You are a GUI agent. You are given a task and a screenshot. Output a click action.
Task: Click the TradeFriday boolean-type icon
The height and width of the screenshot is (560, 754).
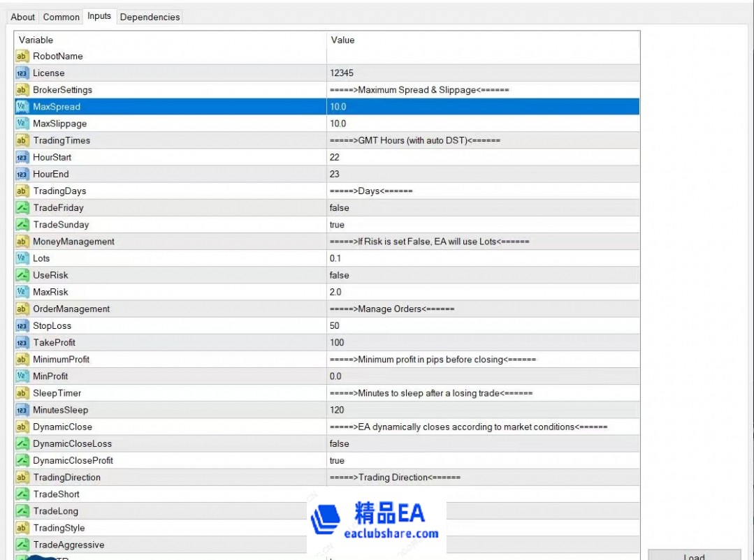[22, 208]
